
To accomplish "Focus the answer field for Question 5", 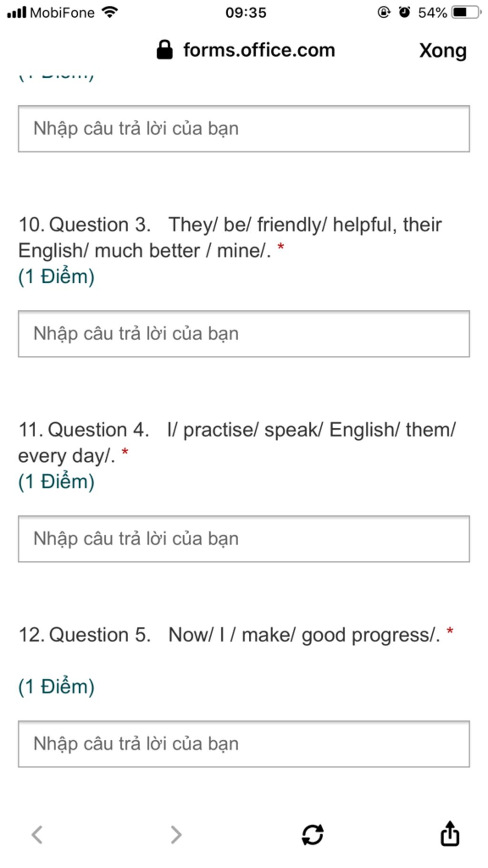I will pos(244,744).
